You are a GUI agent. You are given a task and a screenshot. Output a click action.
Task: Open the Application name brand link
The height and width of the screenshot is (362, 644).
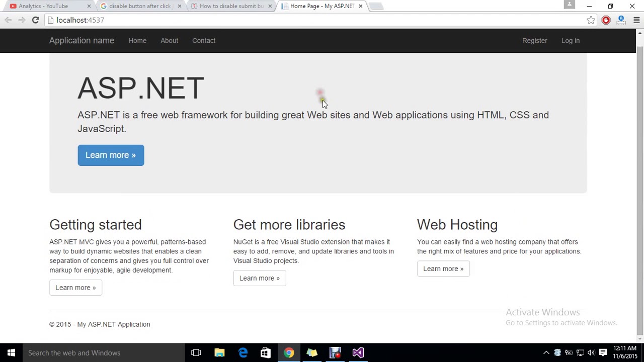[x=82, y=41]
